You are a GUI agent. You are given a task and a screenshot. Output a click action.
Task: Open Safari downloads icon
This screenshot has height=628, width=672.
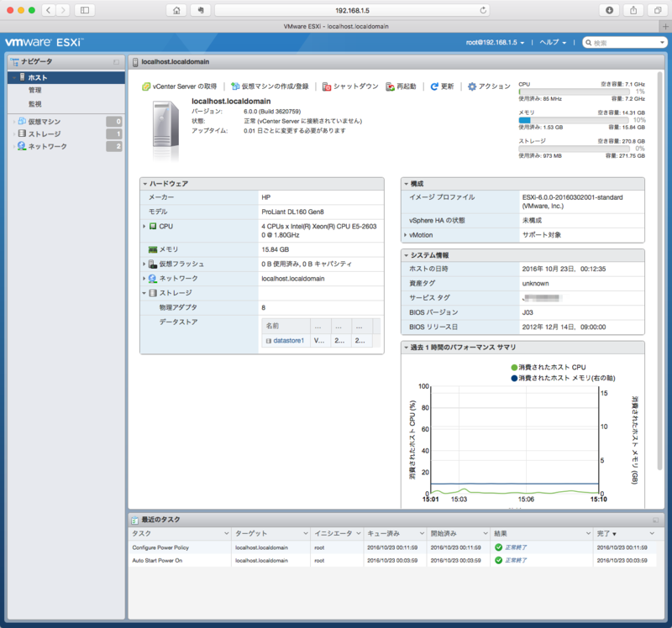pos(609,10)
